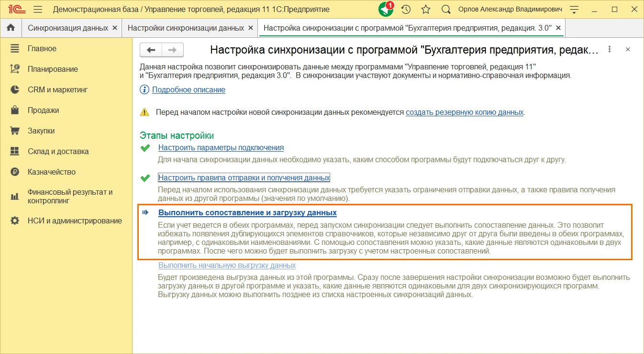The image size is (644, 354).
Task: Open the Подробное описание link
Action: [x=189, y=89]
